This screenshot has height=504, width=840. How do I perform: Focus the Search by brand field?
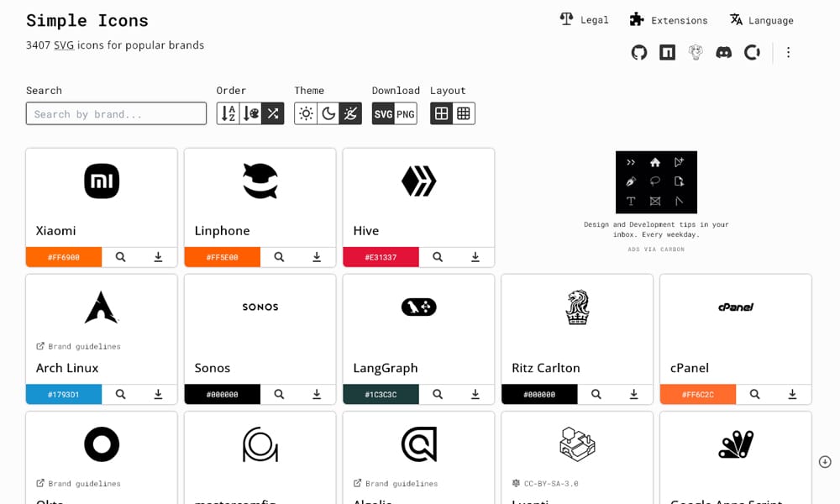click(116, 113)
